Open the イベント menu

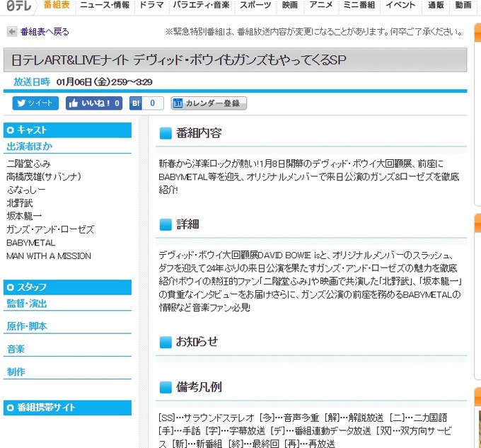point(400,5)
